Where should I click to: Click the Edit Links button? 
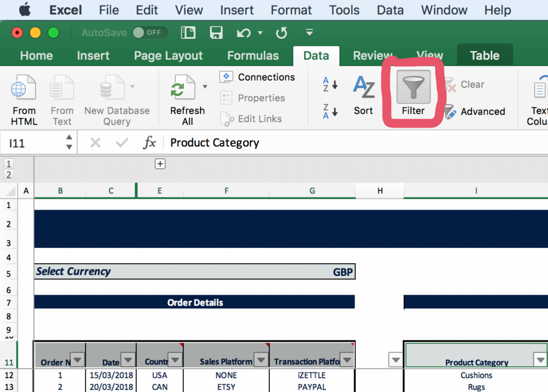[251, 119]
